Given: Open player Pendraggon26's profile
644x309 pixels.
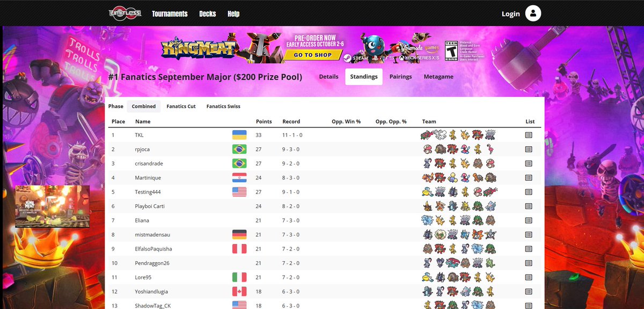Looking at the screenshot, I should (152, 263).
